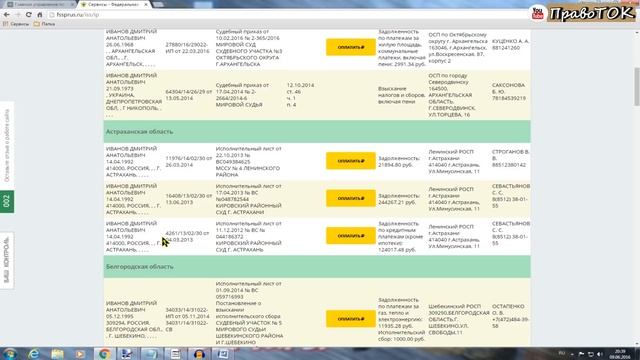Screen dimensions: 640x360
Task: Open the Windows Start button
Action: [9, 354]
